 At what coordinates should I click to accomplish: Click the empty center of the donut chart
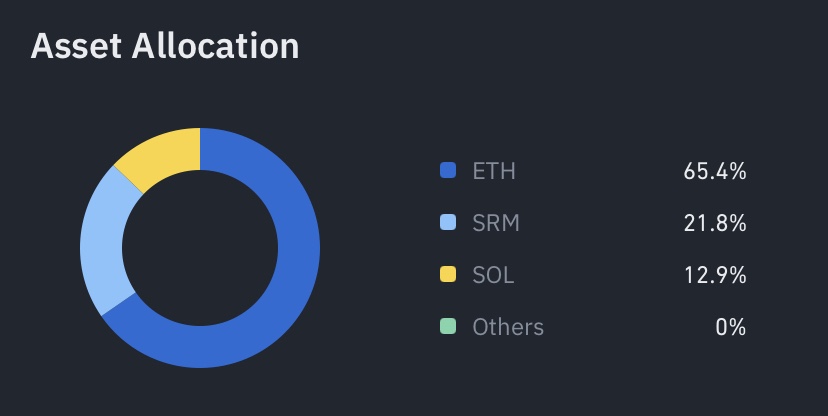[x=200, y=248]
